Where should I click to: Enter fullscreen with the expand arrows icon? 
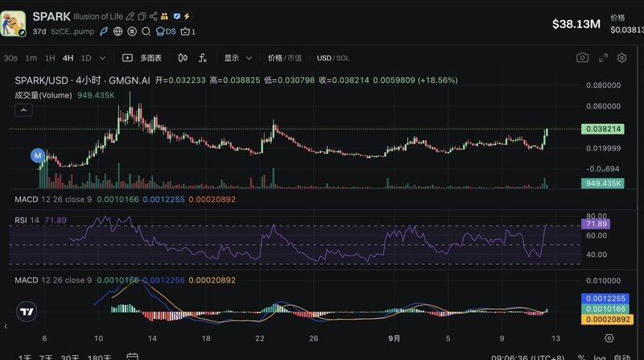click(603, 58)
